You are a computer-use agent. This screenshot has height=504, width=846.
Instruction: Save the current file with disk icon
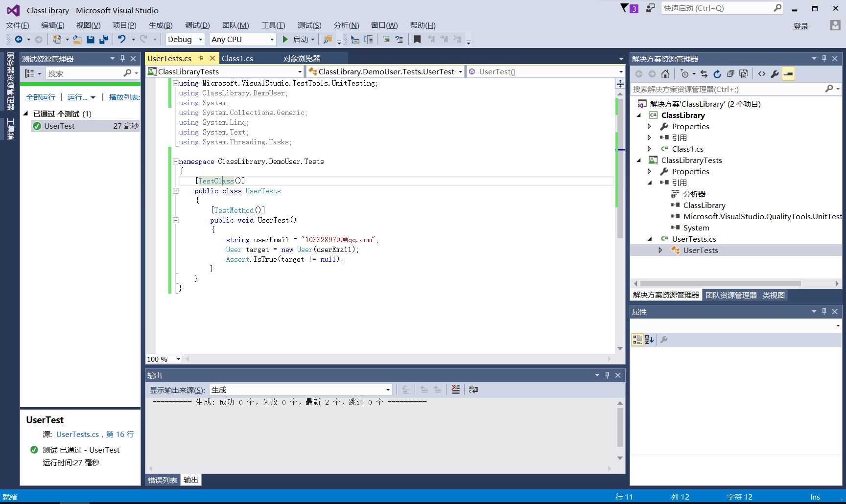point(91,39)
